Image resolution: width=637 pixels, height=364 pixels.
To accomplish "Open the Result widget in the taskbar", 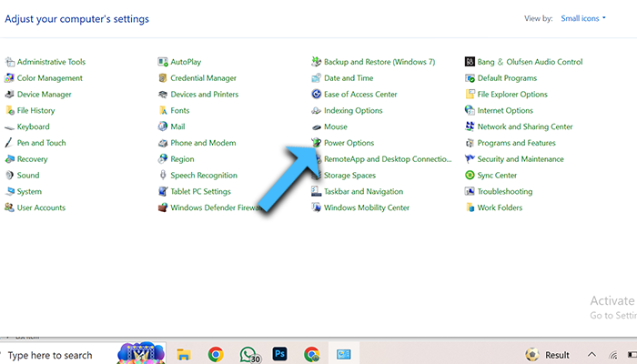I will [x=548, y=355].
